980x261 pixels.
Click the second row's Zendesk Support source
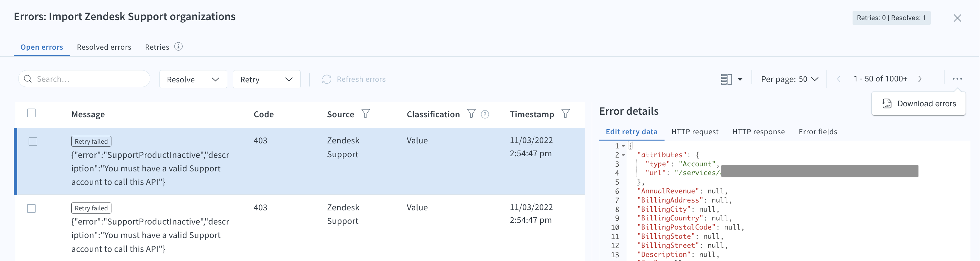[x=343, y=214]
